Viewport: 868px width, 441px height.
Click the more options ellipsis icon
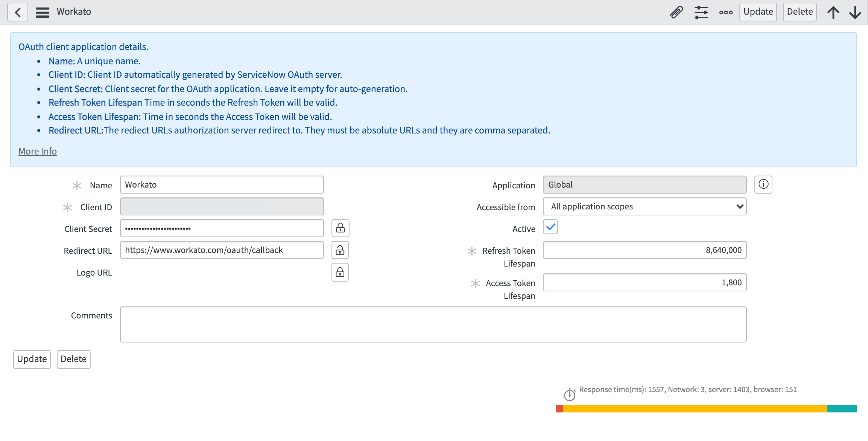[726, 12]
